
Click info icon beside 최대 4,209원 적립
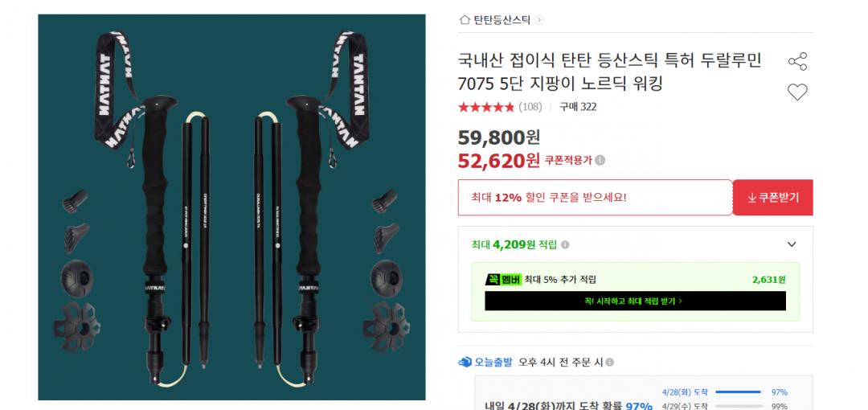pos(565,245)
